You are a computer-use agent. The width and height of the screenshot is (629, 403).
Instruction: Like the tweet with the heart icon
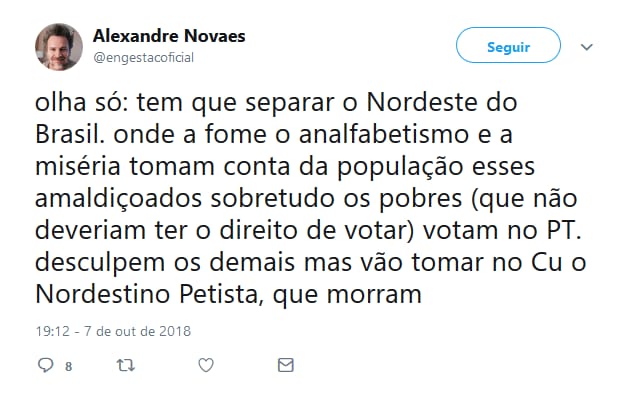tap(206, 366)
